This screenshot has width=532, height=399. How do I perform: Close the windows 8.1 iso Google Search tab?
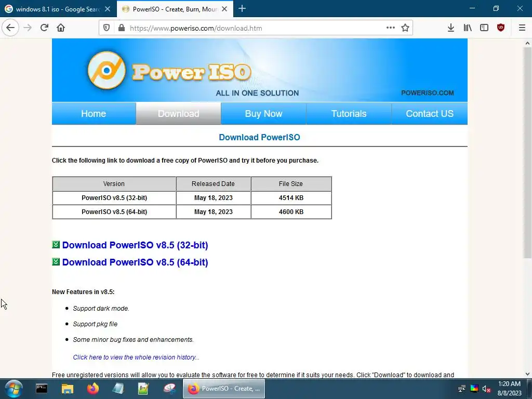point(108,9)
